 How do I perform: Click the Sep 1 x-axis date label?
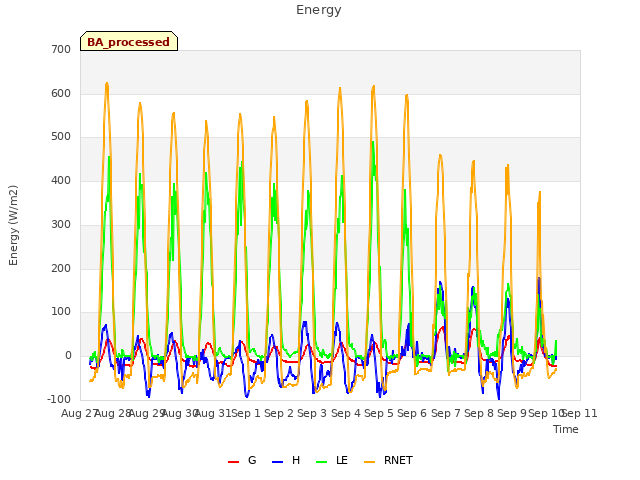(x=246, y=413)
